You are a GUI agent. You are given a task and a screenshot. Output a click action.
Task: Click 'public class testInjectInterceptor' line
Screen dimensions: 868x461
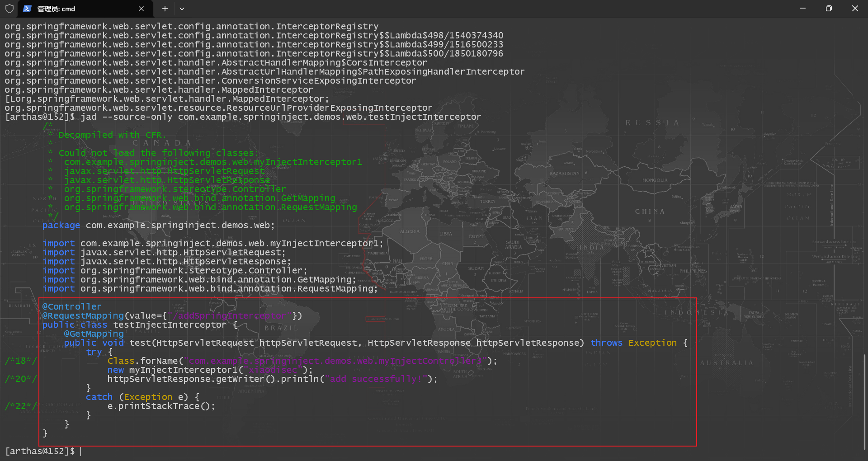(x=140, y=325)
